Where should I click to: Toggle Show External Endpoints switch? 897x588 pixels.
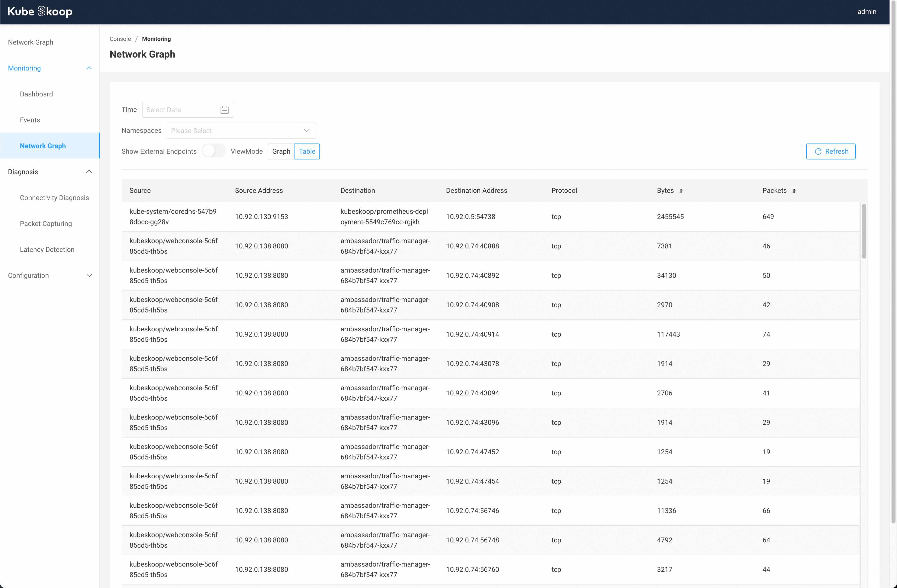coord(213,151)
